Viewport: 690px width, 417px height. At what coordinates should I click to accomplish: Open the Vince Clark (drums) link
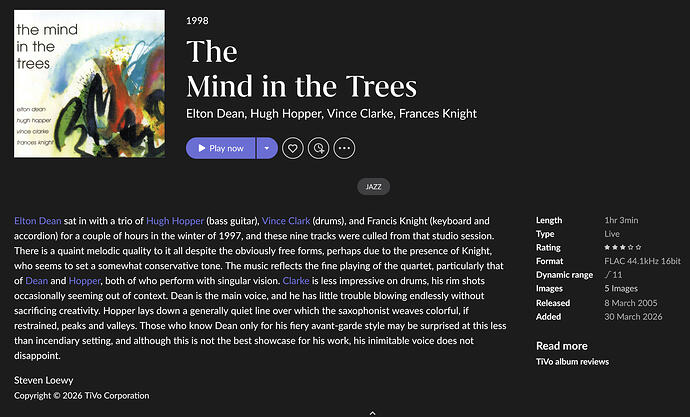287,221
